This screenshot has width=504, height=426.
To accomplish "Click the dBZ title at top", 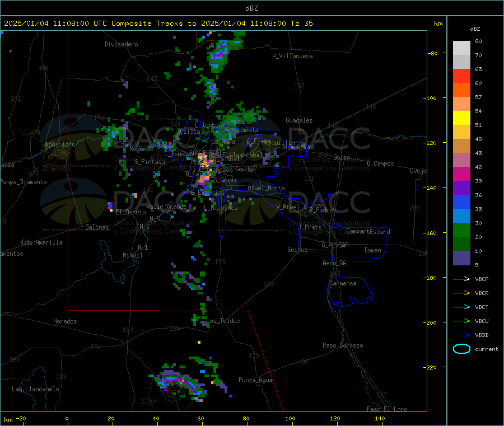I will (x=251, y=8).
